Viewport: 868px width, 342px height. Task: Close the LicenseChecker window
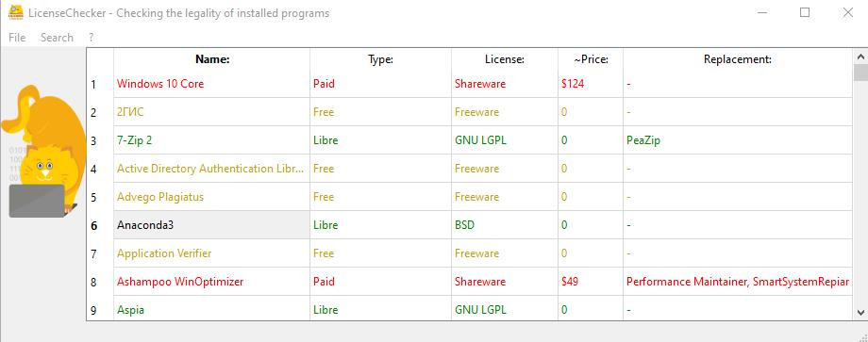847,12
